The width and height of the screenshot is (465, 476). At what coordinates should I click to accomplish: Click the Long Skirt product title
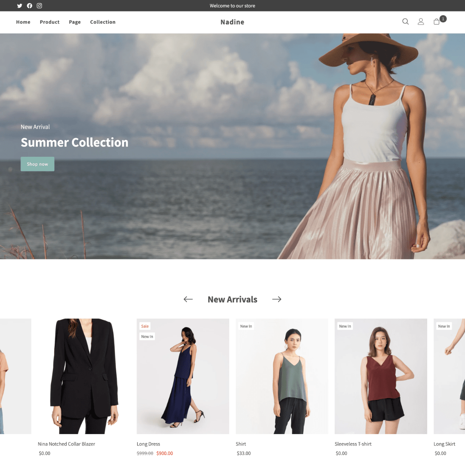[444, 444]
